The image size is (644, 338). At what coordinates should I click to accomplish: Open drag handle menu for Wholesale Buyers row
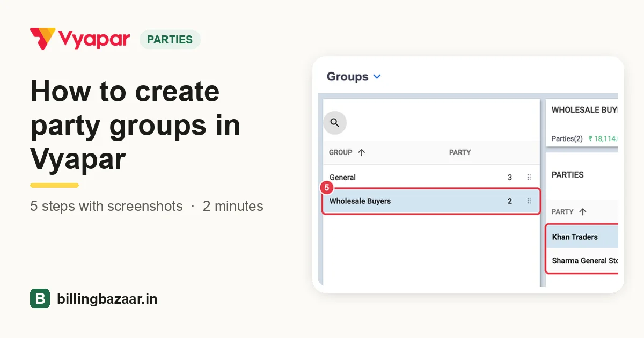point(529,201)
